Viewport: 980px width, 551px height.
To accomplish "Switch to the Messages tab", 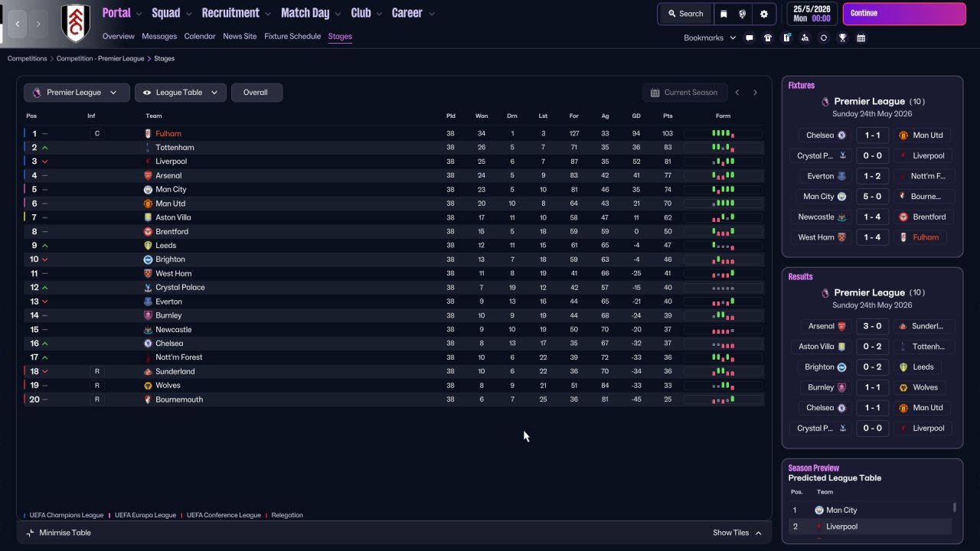I will [159, 37].
